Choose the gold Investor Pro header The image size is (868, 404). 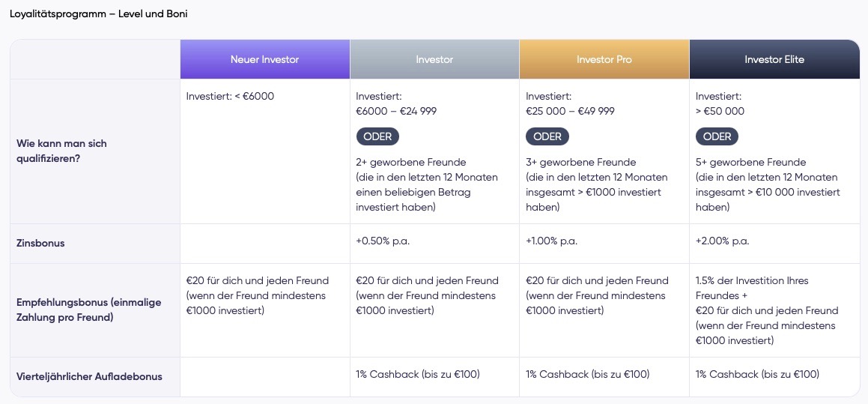coord(604,59)
